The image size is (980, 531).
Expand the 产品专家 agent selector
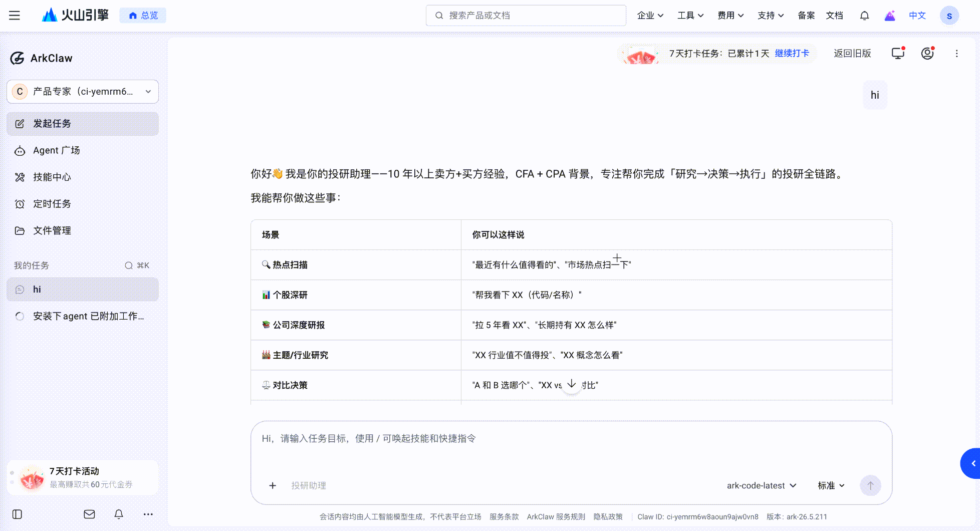[x=83, y=92]
